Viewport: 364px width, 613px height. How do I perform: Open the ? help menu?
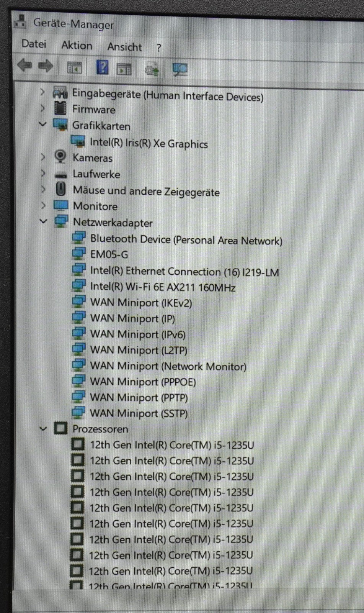coord(159,48)
